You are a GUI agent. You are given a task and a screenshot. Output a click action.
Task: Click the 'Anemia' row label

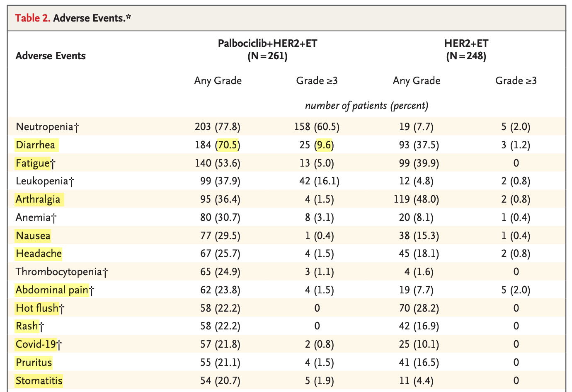[x=36, y=218]
